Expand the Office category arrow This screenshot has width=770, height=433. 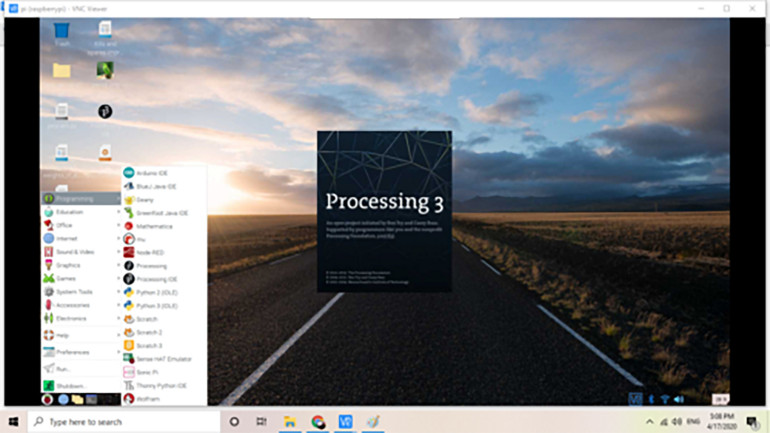pos(118,225)
